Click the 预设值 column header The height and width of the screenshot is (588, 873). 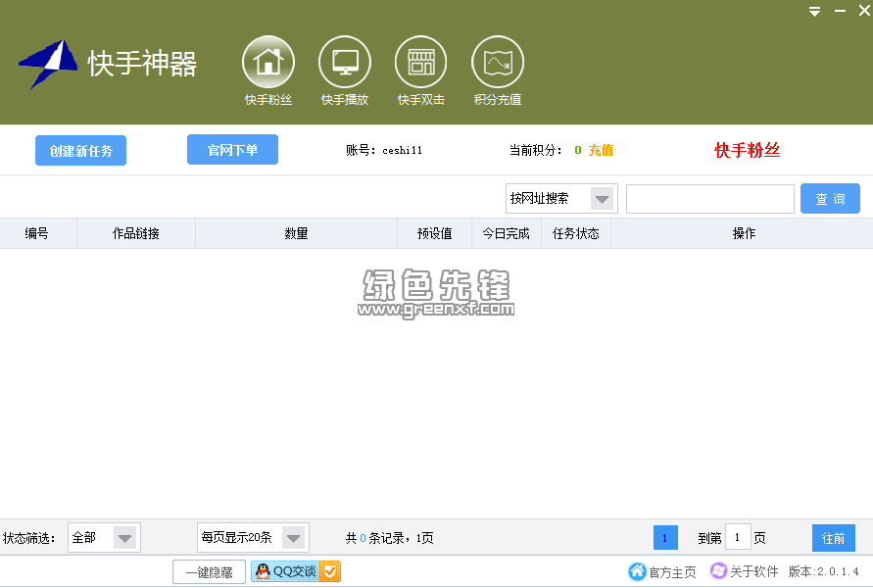click(x=435, y=233)
